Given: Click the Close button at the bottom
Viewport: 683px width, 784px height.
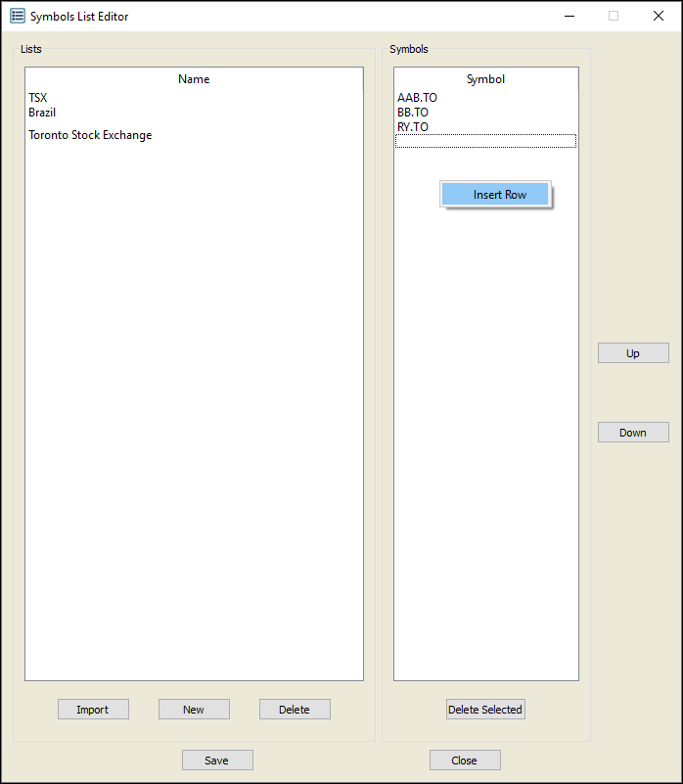Looking at the screenshot, I should tap(465, 761).
